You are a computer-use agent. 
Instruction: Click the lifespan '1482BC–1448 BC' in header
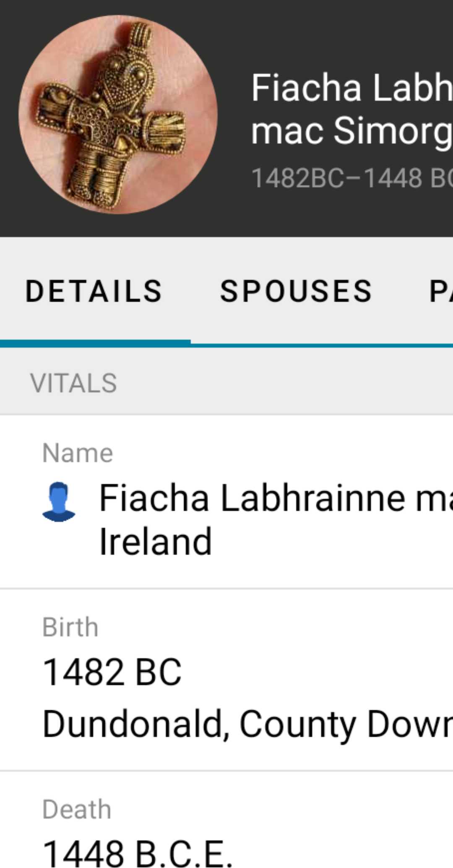[351, 178]
